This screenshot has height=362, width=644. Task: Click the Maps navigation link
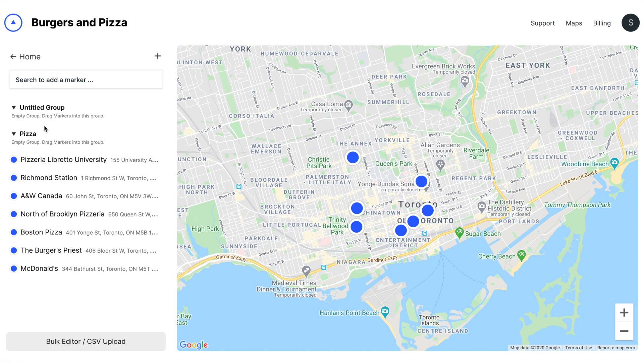tap(574, 23)
